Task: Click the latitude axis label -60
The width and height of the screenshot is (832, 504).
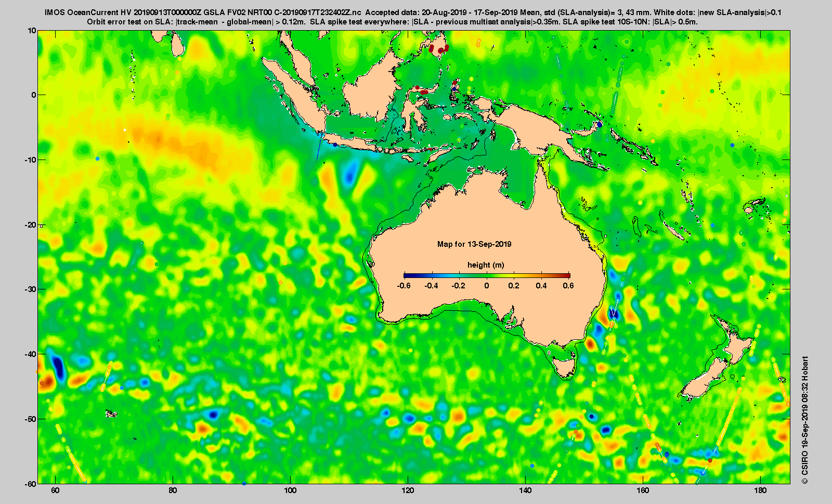Action: coord(31,483)
